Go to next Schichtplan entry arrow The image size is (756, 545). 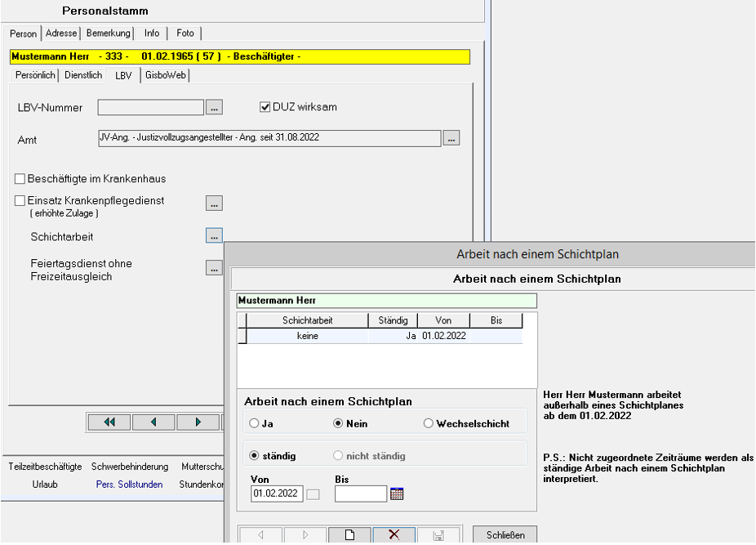305,535
